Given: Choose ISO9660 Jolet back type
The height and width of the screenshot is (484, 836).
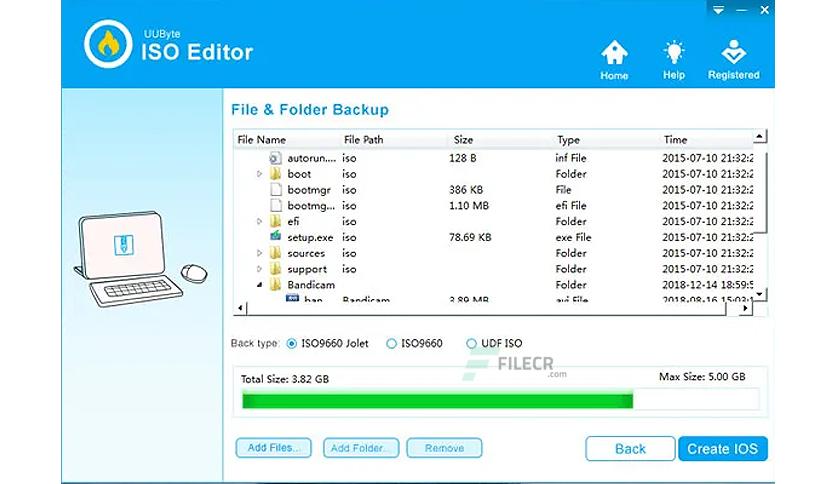Looking at the screenshot, I should click(291, 344).
